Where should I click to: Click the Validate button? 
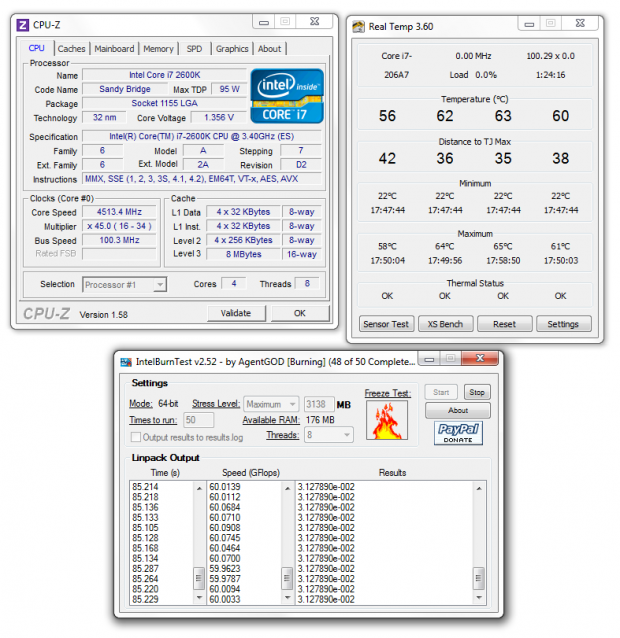236,313
